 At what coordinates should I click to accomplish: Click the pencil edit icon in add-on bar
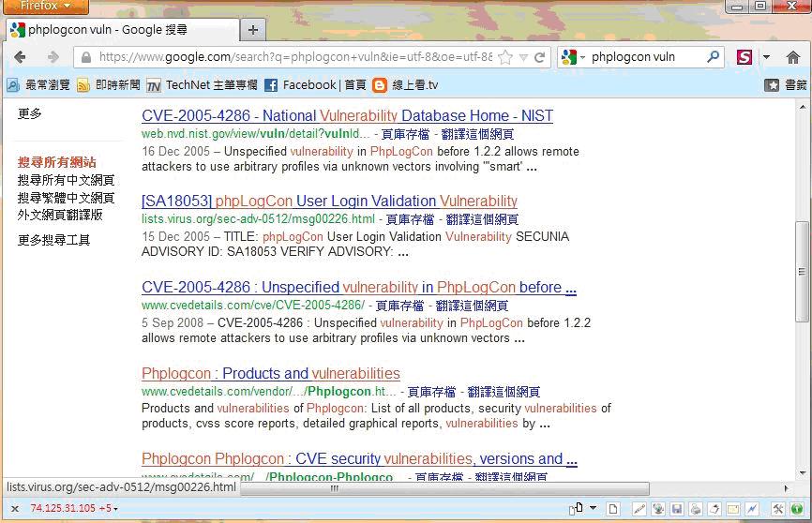639,509
